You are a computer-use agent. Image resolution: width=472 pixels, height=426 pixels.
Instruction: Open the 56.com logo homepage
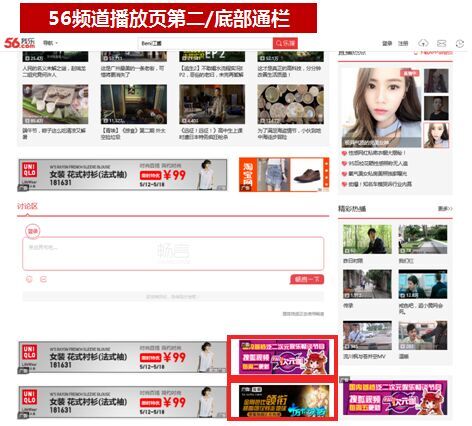click(x=20, y=43)
